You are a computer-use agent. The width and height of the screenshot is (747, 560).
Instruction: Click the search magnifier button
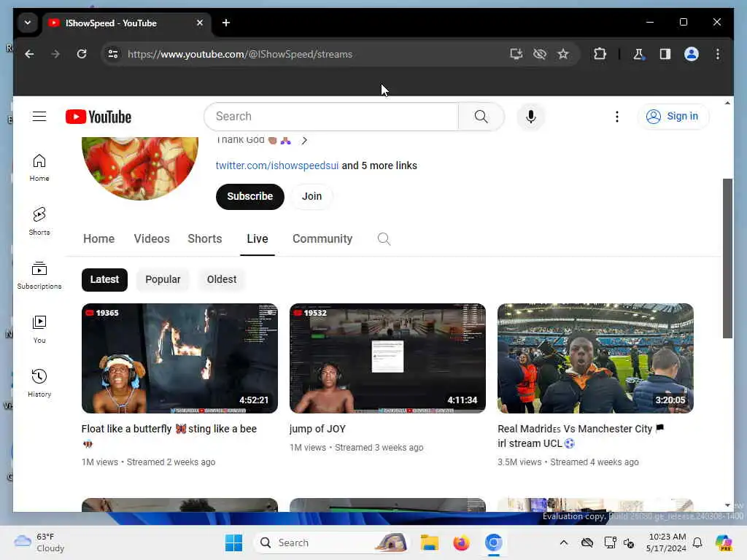tap(481, 116)
